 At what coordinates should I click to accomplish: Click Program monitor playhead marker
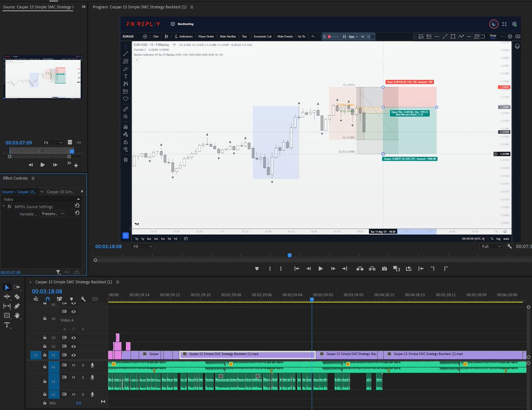click(289, 255)
